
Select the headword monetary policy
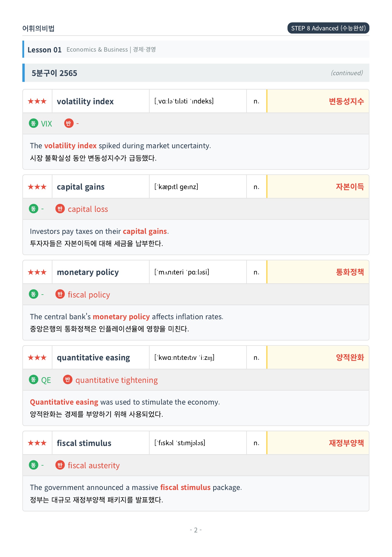88,272
